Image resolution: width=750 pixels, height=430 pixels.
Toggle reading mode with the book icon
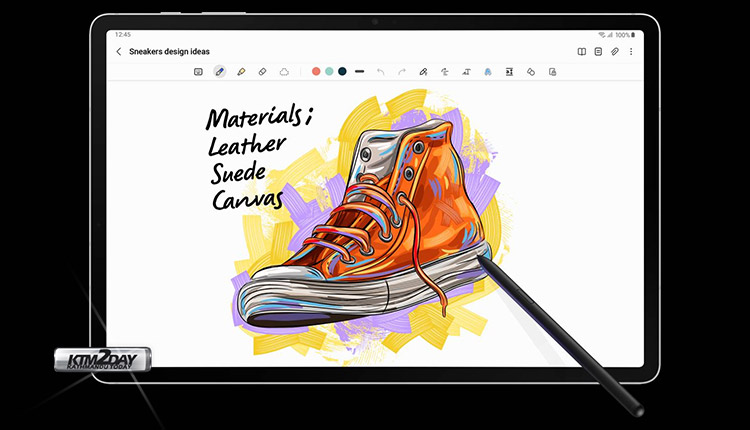(582, 51)
